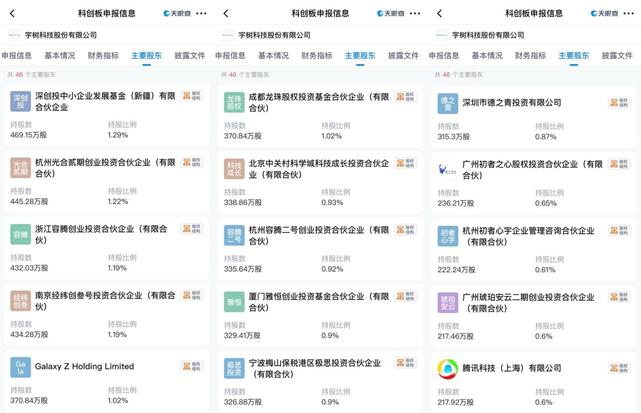This screenshot has width=641, height=413.
Task: Switch to 申报信息 tab in the left screen
Action: pos(16,56)
